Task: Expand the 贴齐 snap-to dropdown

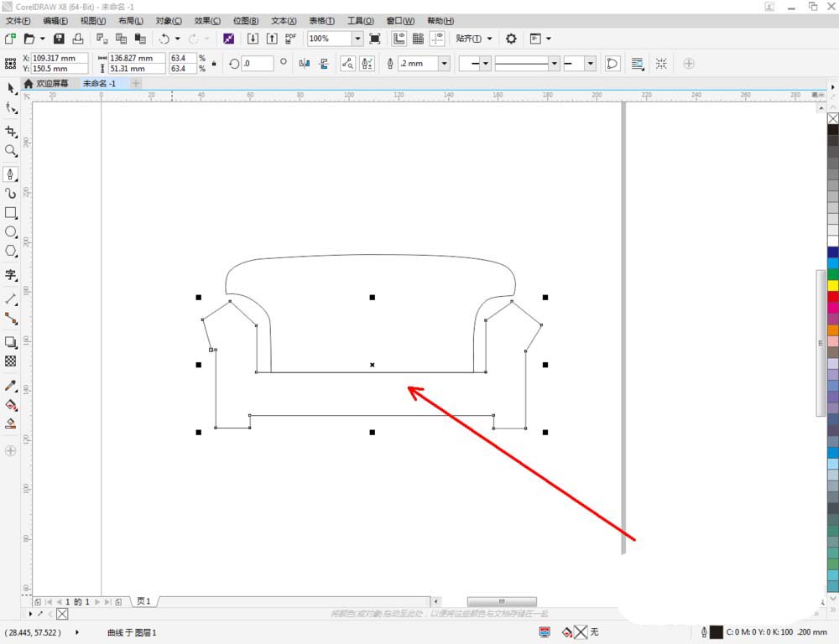Action: (489, 39)
